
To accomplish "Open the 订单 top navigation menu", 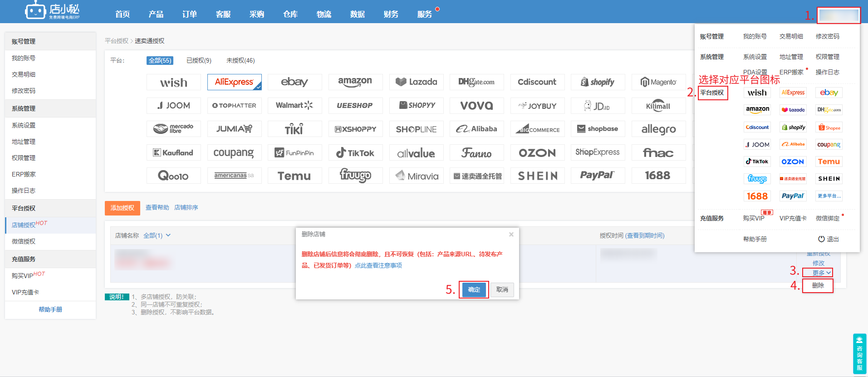I will [190, 14].
